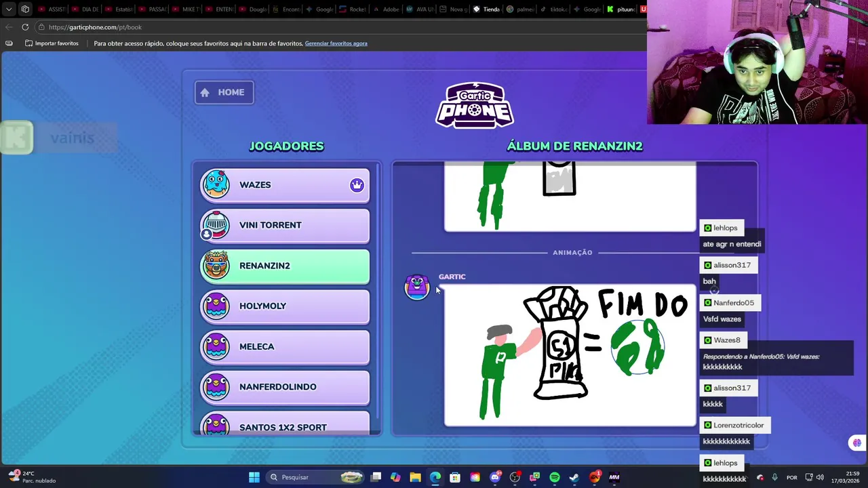Click the weather widget showing 24°C
868x488 pixels.
click(33, 477)
